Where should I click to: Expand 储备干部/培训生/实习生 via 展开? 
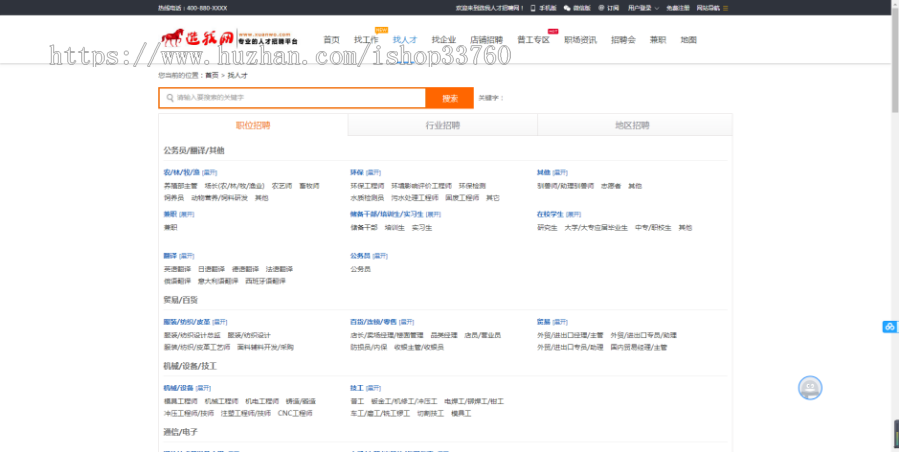point(433,214)
